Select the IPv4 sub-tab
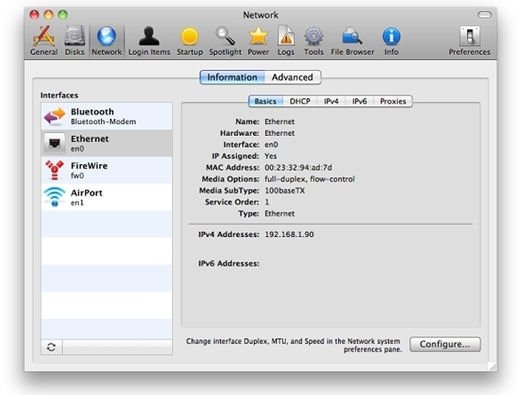Screen dimensions: 519x395 click(331, 101)
